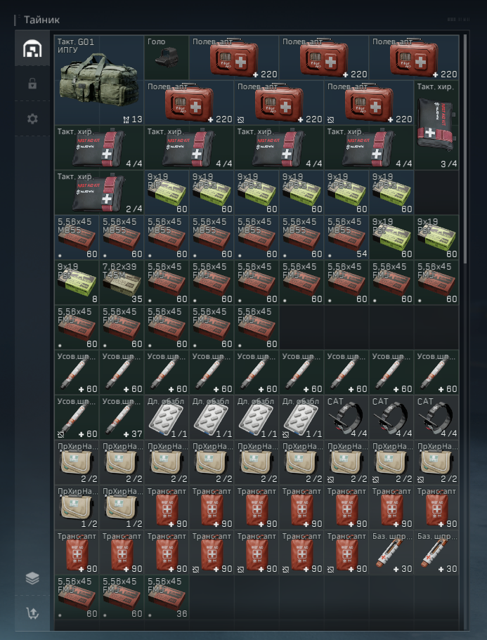
Task: Select the 9x19 ammo box with 8 rounds
Action: 77,282
